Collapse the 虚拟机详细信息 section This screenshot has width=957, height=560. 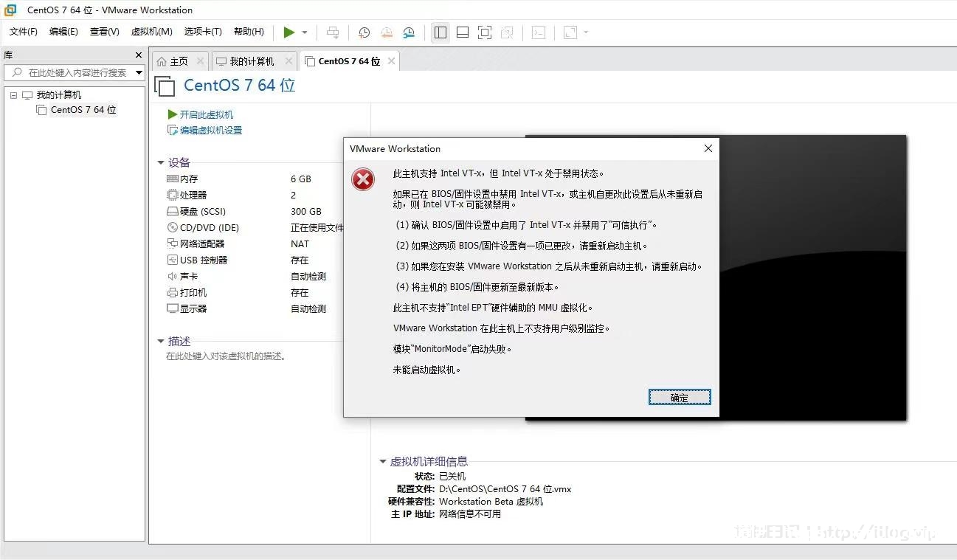tap(383, 462)
